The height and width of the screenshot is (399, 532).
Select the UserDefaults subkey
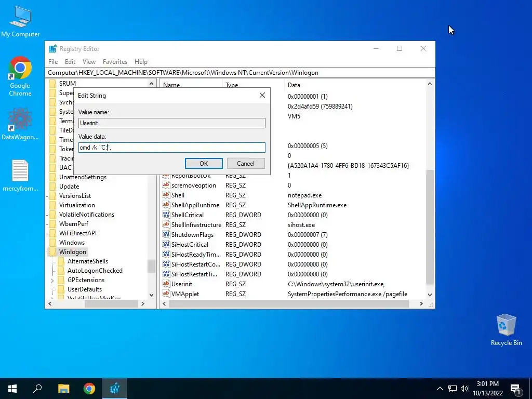click(85, 289)
